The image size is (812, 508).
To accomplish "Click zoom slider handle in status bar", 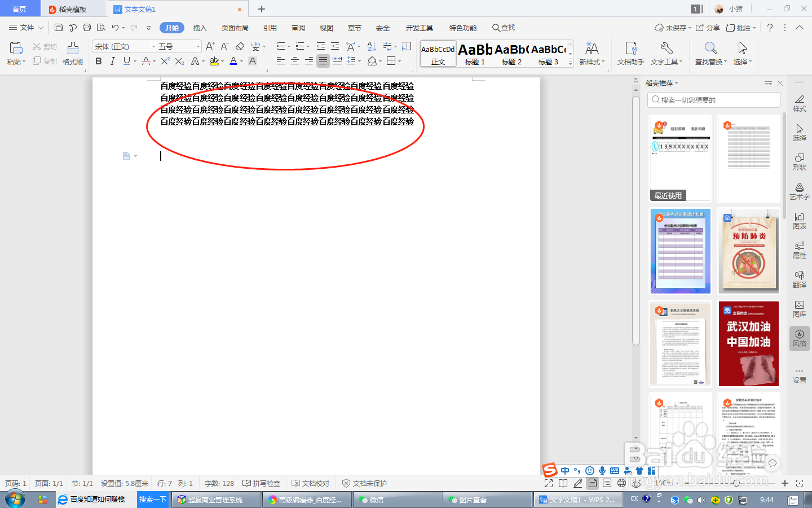I will [736, 483].
